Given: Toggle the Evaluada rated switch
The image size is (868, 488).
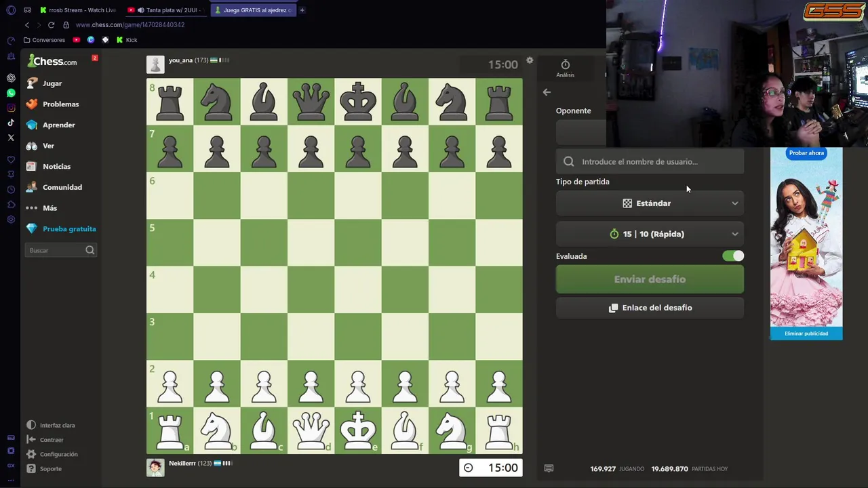Looking at the screenshot, I should (733, 256).
